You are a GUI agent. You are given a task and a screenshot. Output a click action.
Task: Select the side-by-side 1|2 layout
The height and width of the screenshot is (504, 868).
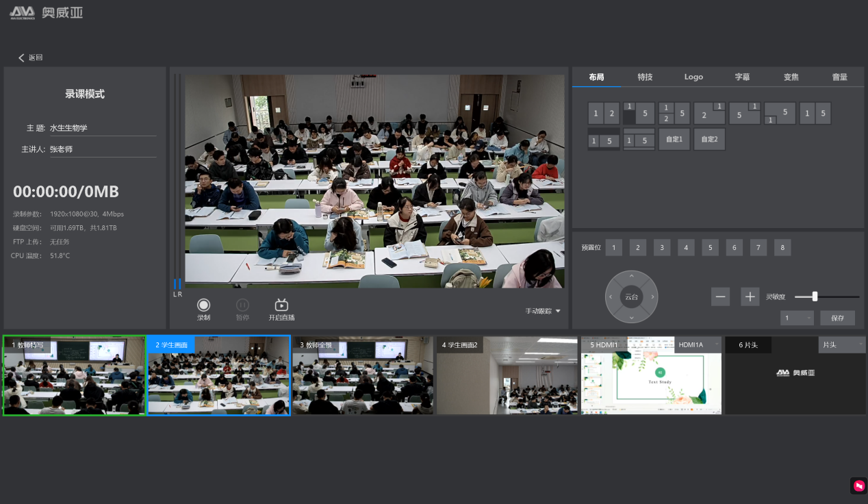tap(604, 114)
